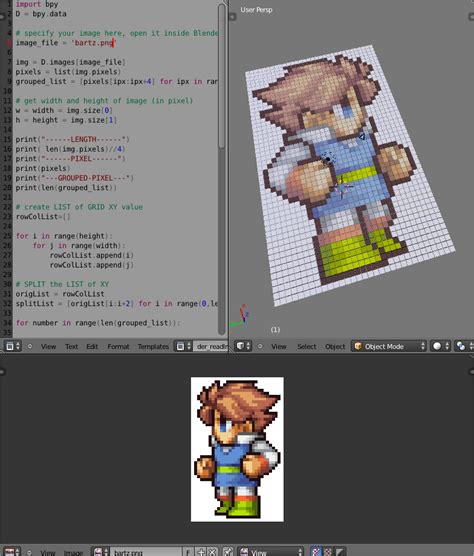This screenshot has width=474, height=556.
Task: Click the 3D View top-left panel toggle
Action: 233,16
